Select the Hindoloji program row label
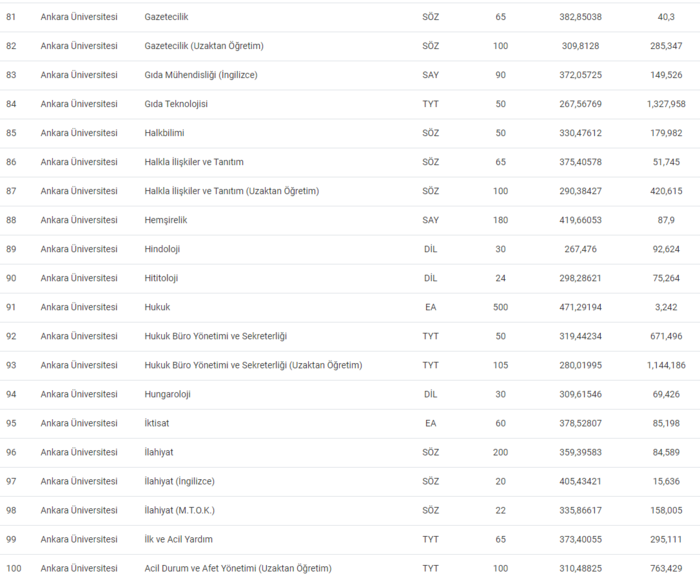The width and height of the screenshot is (700, 576). (163, 249)
